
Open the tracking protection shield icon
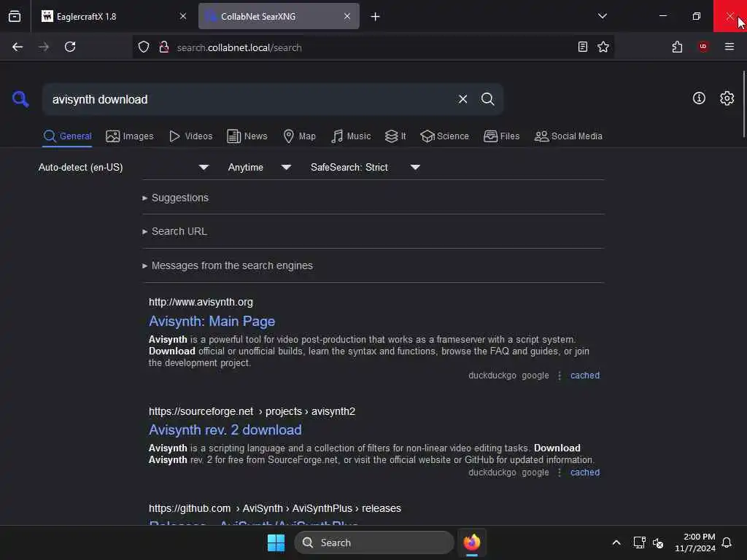[144, 47]
